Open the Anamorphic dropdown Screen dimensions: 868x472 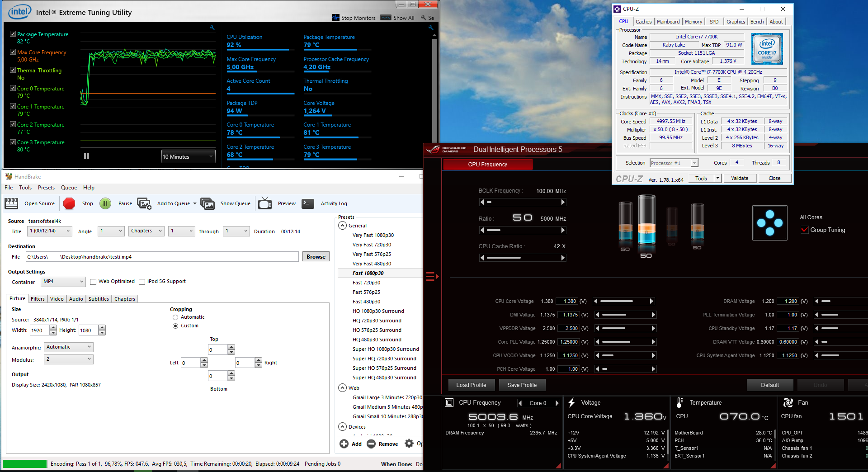(x=69, y=347)
